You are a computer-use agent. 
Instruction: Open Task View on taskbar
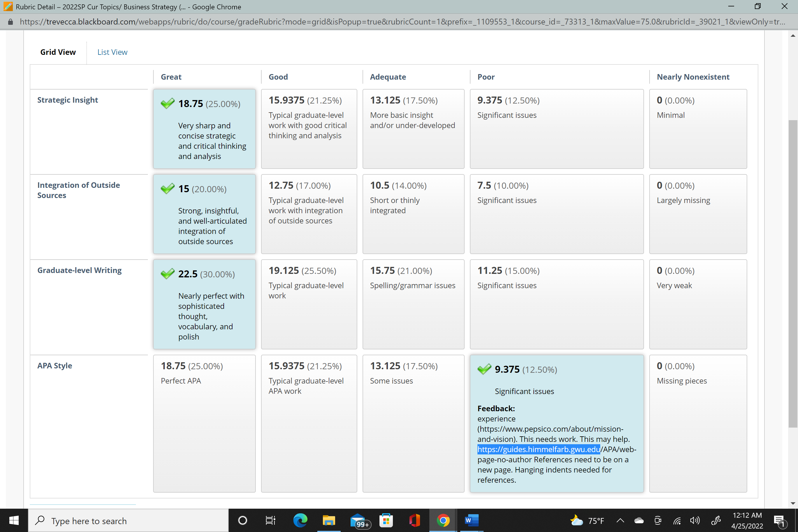(x=270, y=520)
